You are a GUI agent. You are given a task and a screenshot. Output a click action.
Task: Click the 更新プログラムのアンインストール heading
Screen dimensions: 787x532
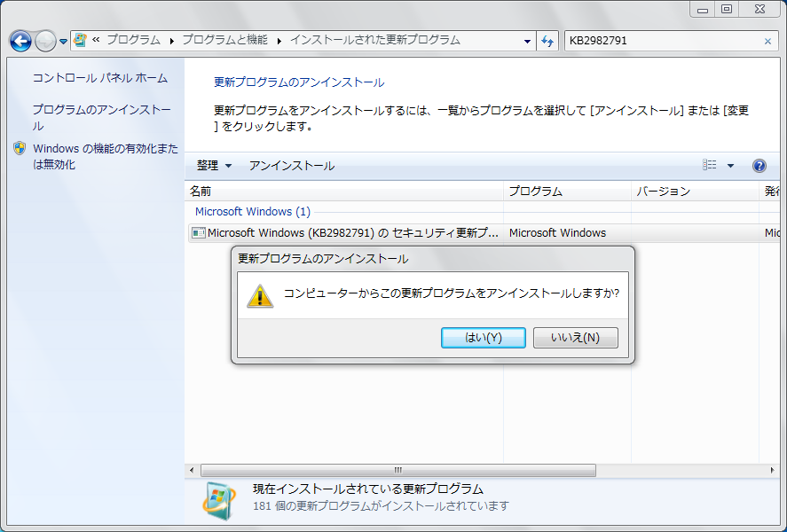coord(299,82)
